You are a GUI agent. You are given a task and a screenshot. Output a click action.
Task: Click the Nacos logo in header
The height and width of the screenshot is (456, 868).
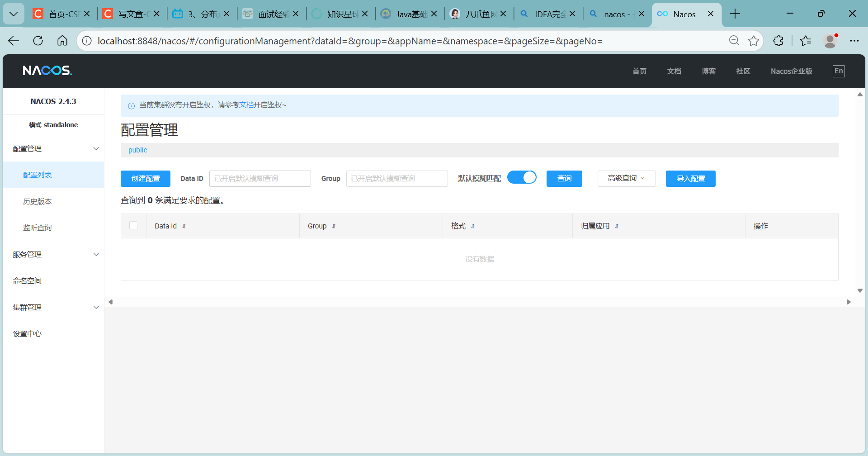[x=47, y=71]
